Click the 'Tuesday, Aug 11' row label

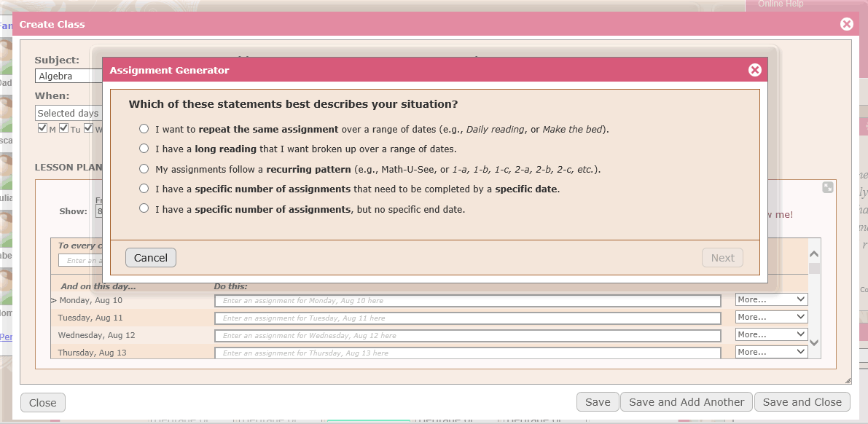click(x=90, y=318)
